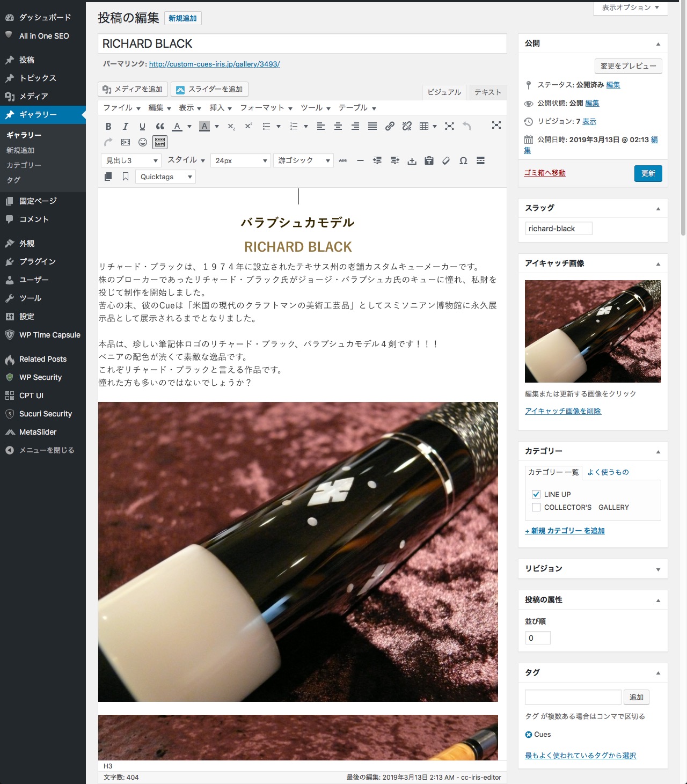Image resolution: width=687 pixels, height=784 pixels.
Task: Collapse the アイキャッチ画像 panel
Action: click(x=658, y=264)
